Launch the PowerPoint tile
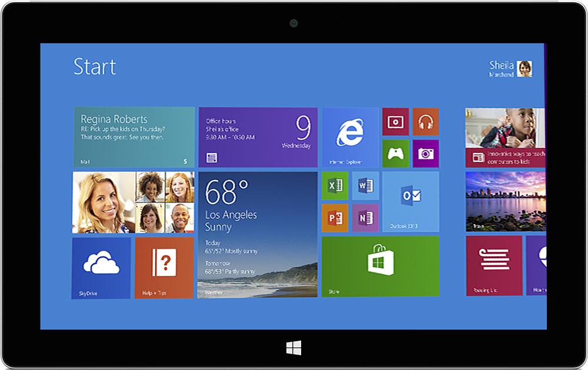This screenshot has height=370, width=588. coord(335,218)
